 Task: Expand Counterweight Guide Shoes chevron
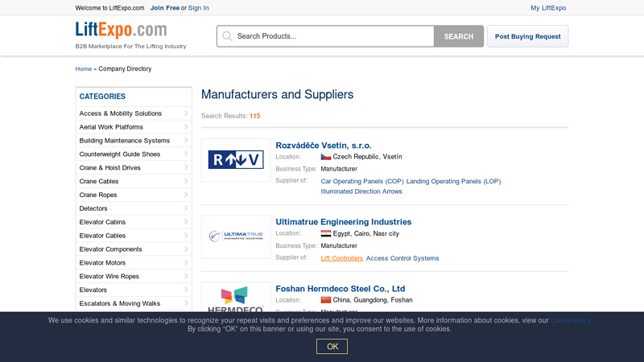point(186,154)
